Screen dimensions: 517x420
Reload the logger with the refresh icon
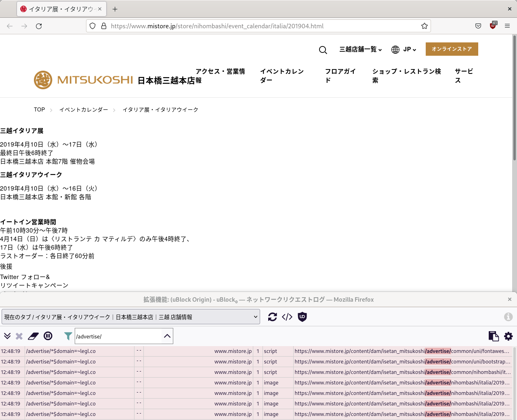point(272,317)
